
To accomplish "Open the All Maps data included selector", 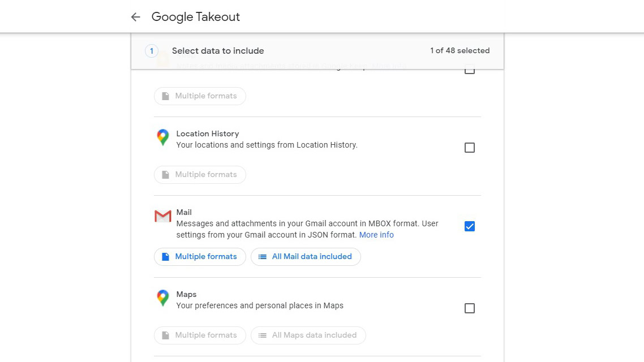I will click(x=308, y=335).
